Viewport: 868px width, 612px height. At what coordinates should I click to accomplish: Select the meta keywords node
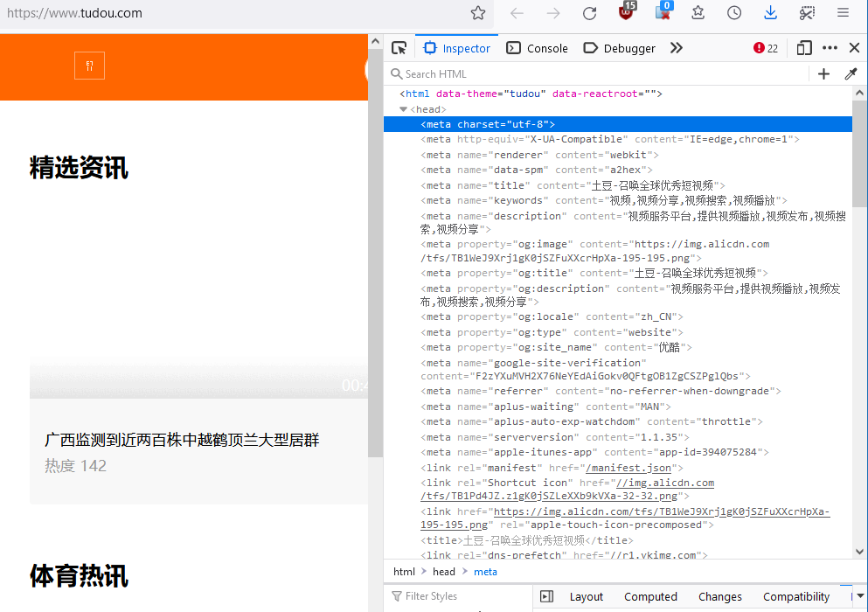point(604,200)
